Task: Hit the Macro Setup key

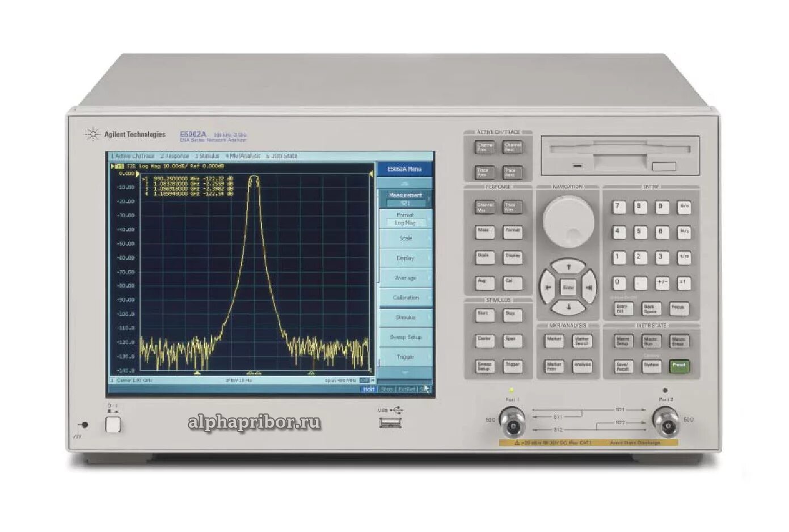Action: 623,341
